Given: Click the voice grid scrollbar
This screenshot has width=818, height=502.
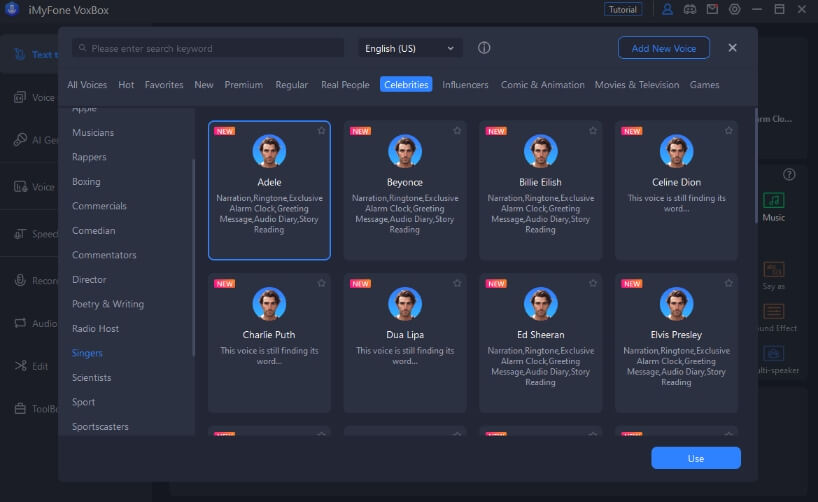Looking at the screenshot, I should tap(755, 166).
